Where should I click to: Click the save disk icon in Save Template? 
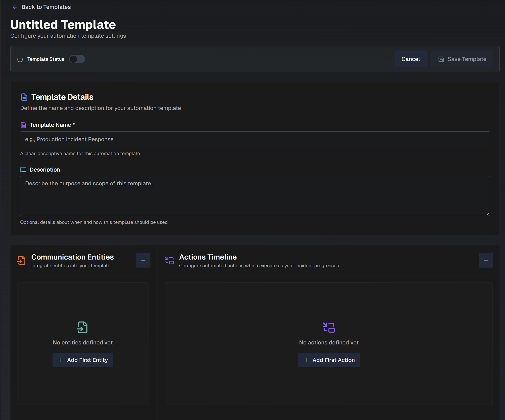click(x=441, y=59)
